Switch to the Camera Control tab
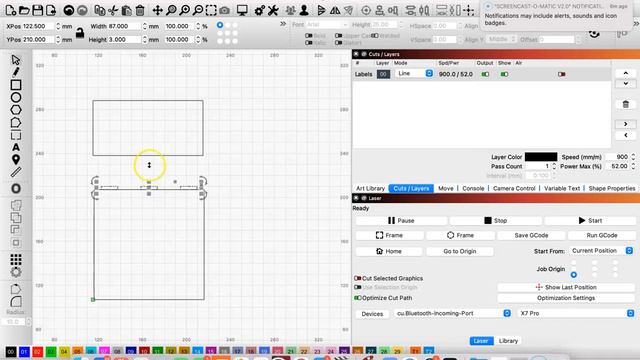This screenshot has height=360, width=640. click(514, 189)
